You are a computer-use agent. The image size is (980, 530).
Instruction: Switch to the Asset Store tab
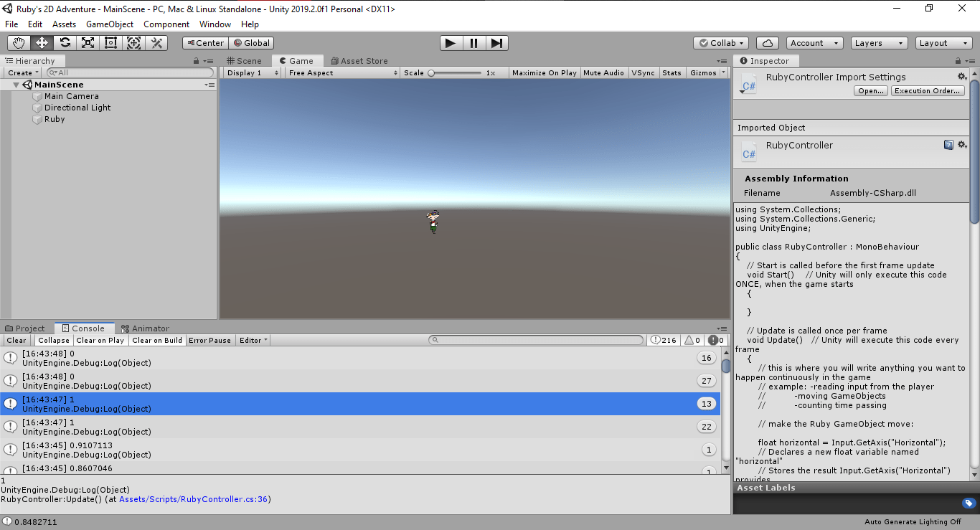click(359, 61)
